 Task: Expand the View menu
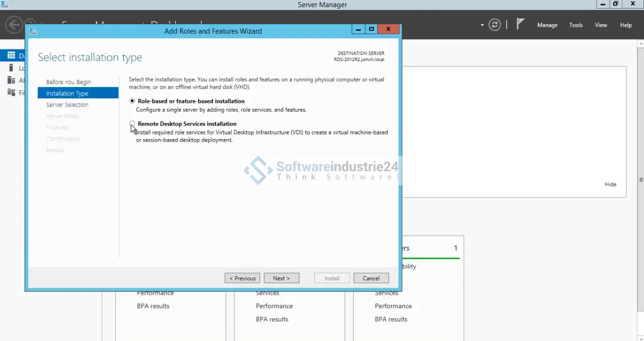click(x=601, y=25)
